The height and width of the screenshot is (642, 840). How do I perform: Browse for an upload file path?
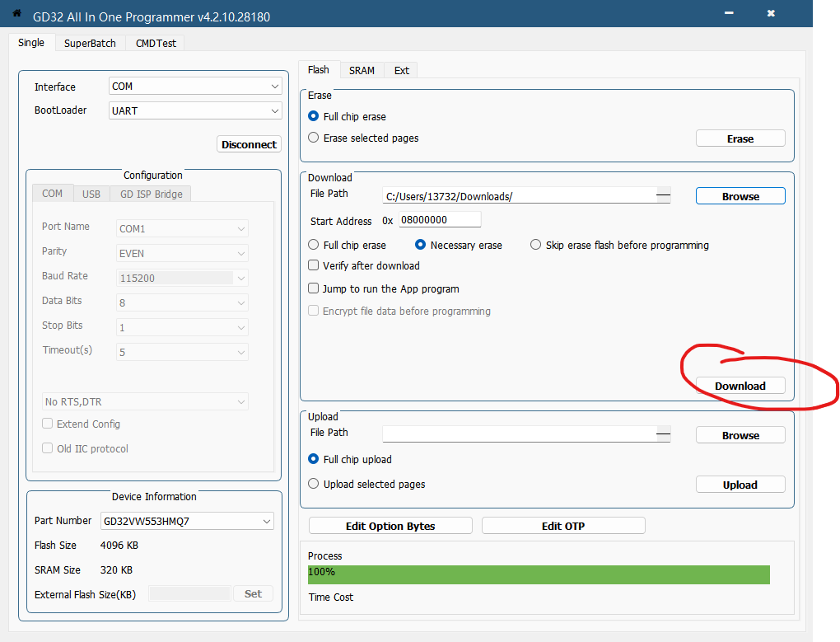[740, 435]
